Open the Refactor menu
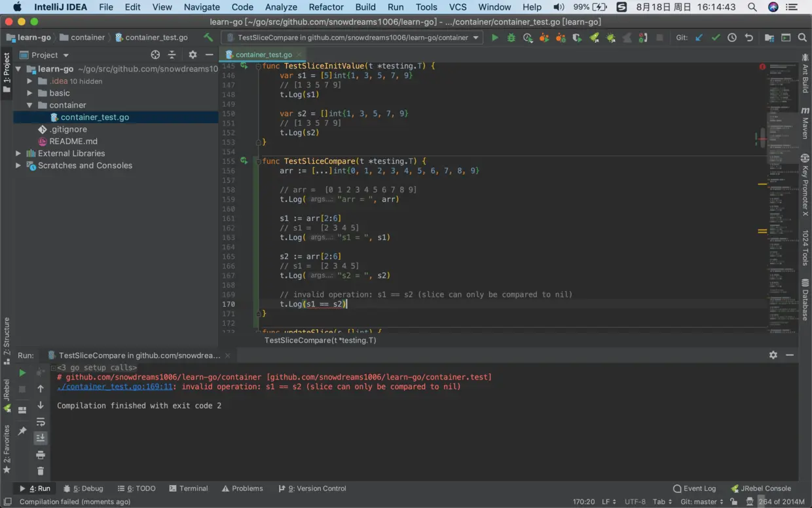The height and width of the screenshot is (508, 812). (326, 7)
